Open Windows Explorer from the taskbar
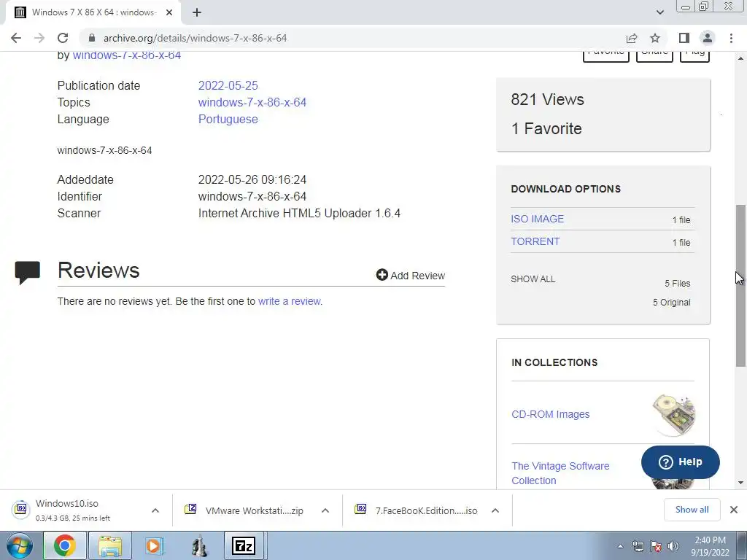The width and height of the screenshot is (747, 560). click(x=110, y=545)
